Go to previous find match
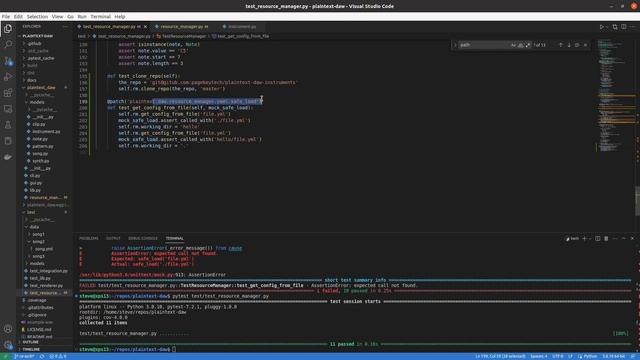 (560, 45)
